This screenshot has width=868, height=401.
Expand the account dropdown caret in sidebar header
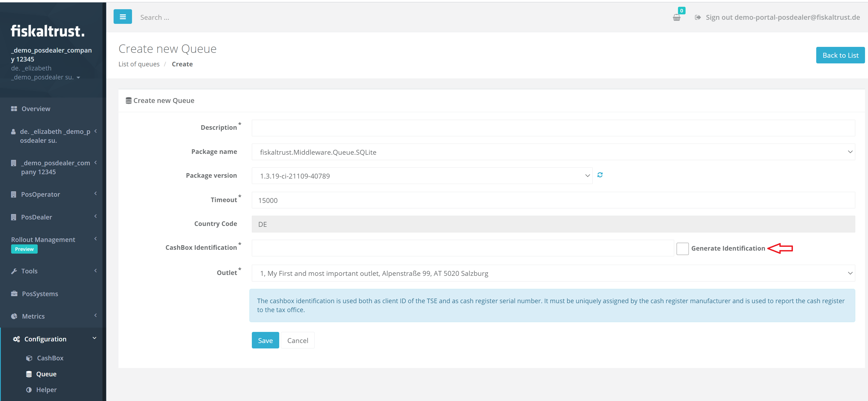[x=78, y=78]
